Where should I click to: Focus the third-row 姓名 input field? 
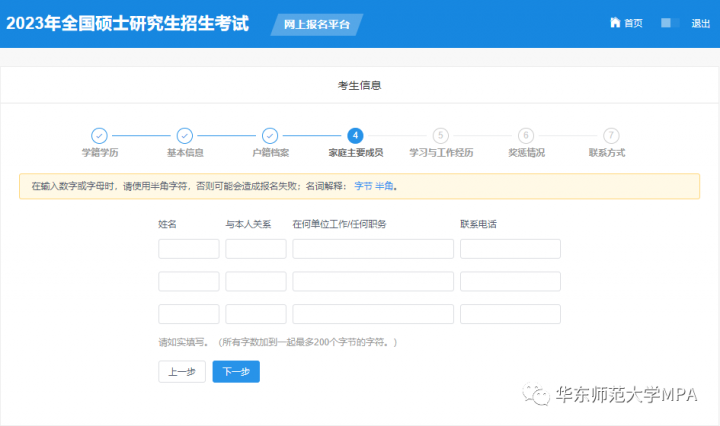(189, 314)
